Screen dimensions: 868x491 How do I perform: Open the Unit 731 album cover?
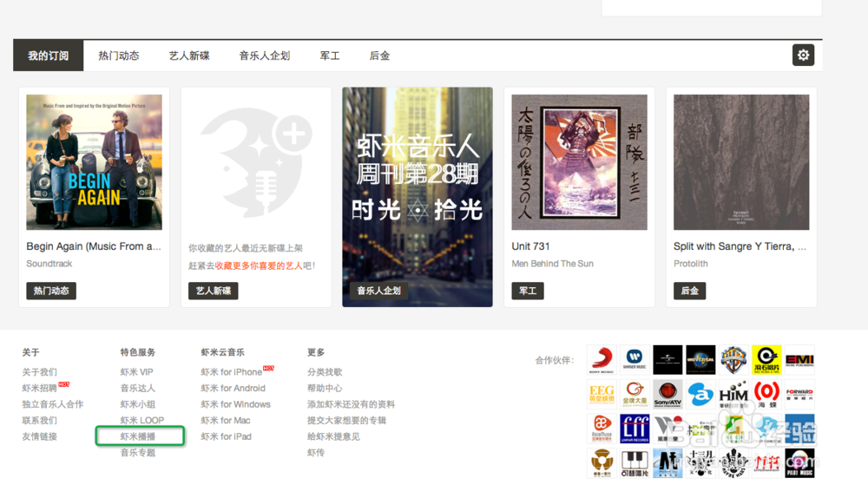(579, 162)
